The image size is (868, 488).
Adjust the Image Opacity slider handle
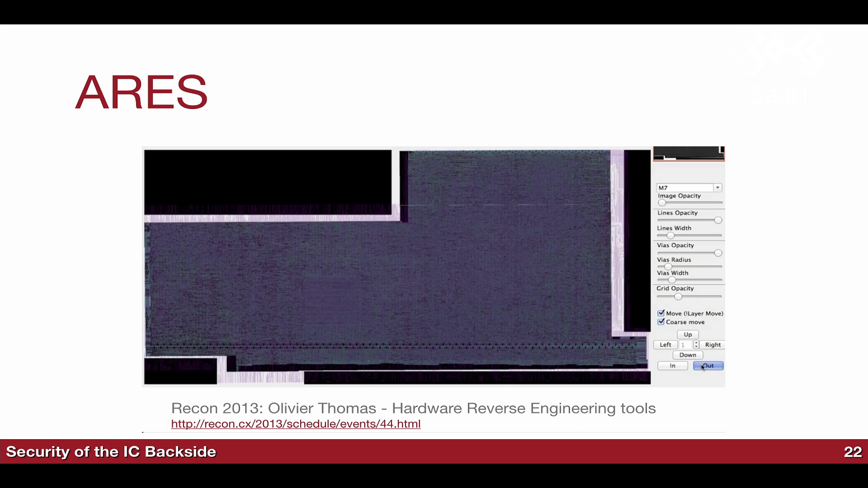(x=662, y=203)
